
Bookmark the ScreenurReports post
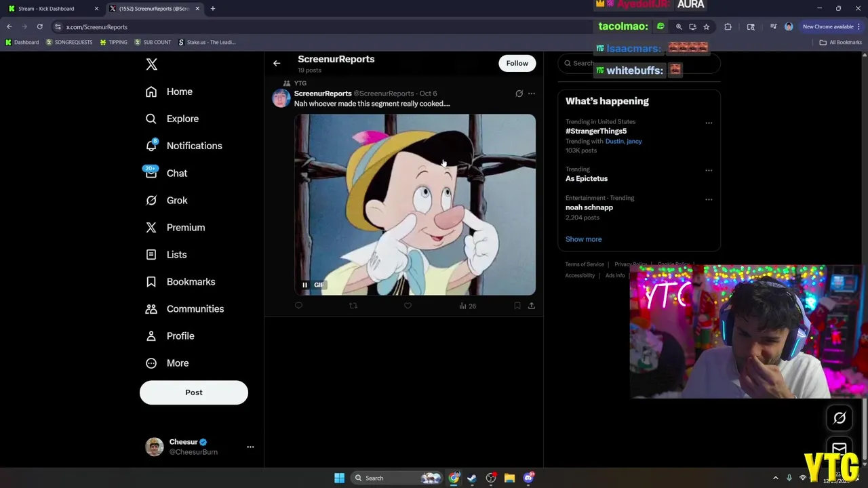[517, 306]
